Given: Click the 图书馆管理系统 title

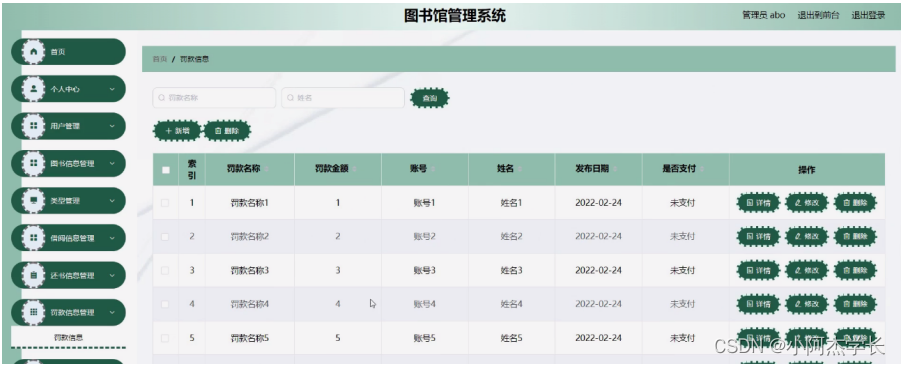Looking at the screenshot, I should (455, 16).
